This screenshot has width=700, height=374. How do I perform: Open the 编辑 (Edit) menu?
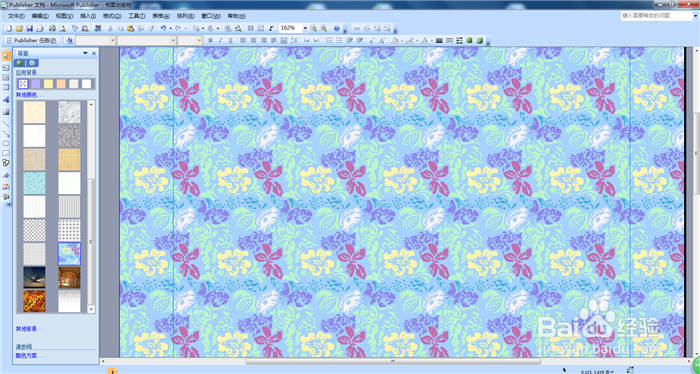tap(40, 16)
